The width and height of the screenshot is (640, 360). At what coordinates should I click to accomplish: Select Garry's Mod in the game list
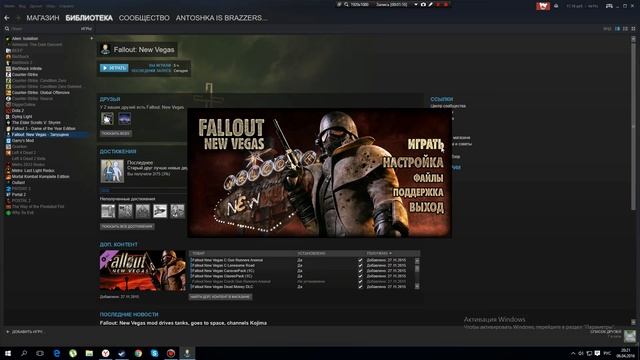23,140
